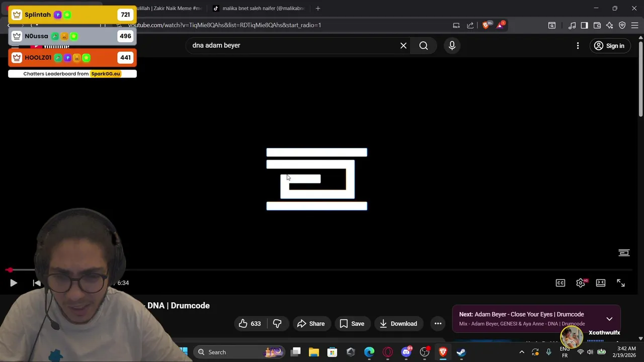Open YouTube settings three-dot menu
The height and width of the screenshot is (362, 644).
click(x=578, y=46)
